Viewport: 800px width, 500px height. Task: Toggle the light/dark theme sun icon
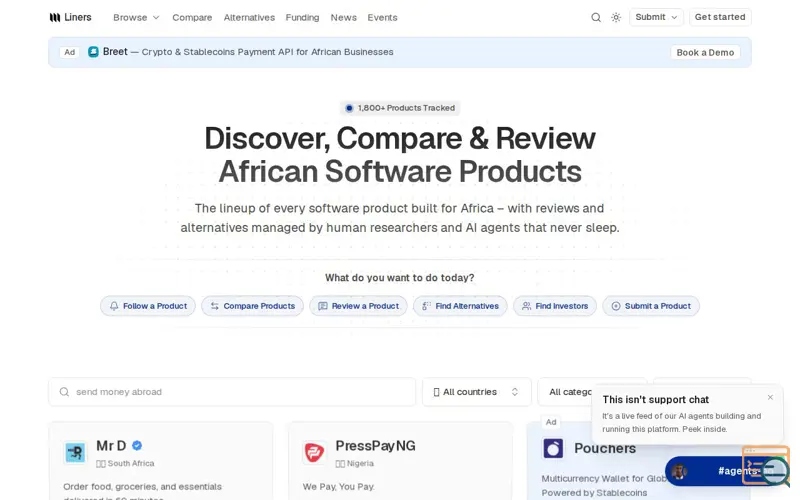point(616,17)
